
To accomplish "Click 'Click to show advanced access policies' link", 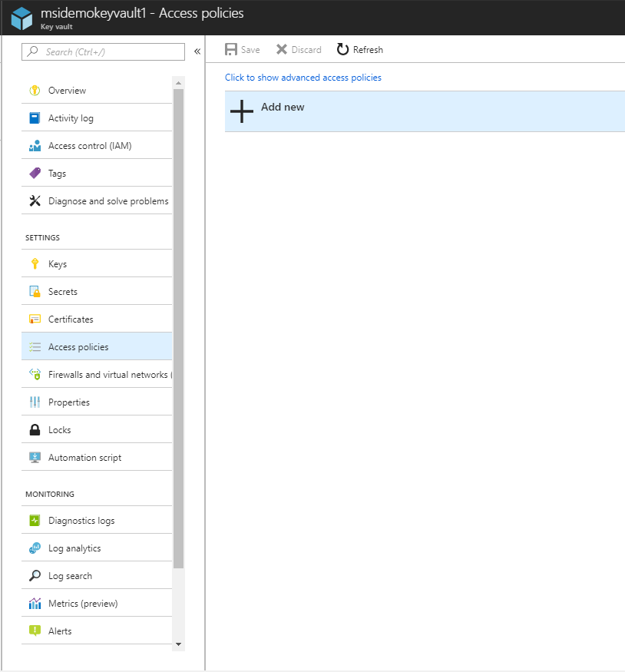I will click(x=303, y=78).
